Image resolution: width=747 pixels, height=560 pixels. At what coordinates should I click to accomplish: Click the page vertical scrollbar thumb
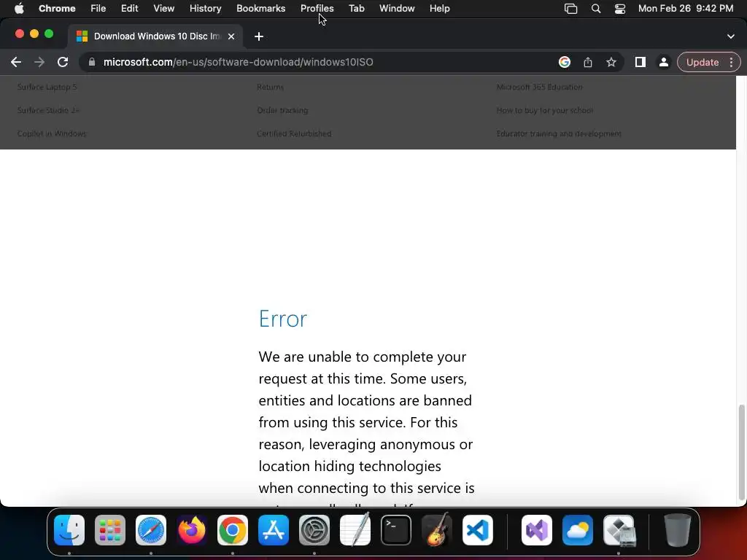click(741, 452)
